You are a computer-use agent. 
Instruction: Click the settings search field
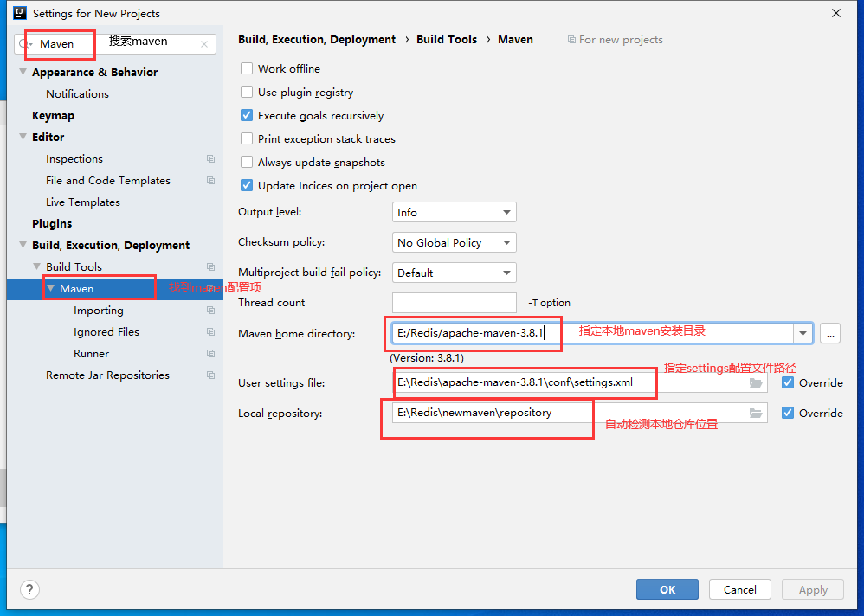tap(115, 44)
